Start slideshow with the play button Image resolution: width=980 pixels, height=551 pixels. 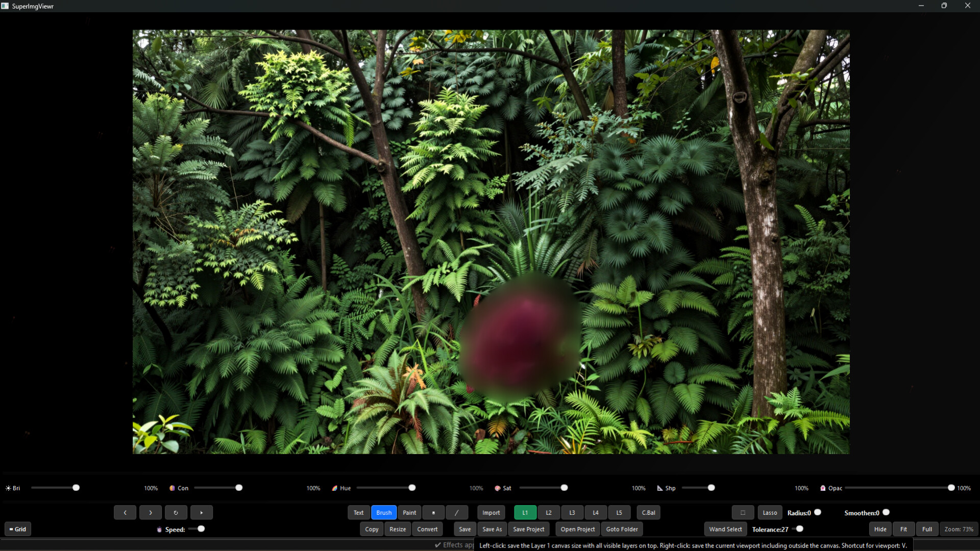tap(201, 512)
